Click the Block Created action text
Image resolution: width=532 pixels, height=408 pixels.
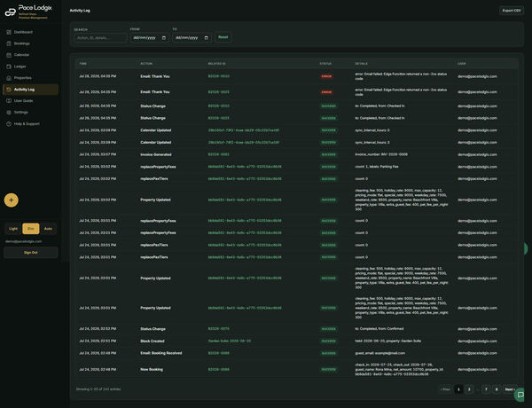[x=153, y=341]
